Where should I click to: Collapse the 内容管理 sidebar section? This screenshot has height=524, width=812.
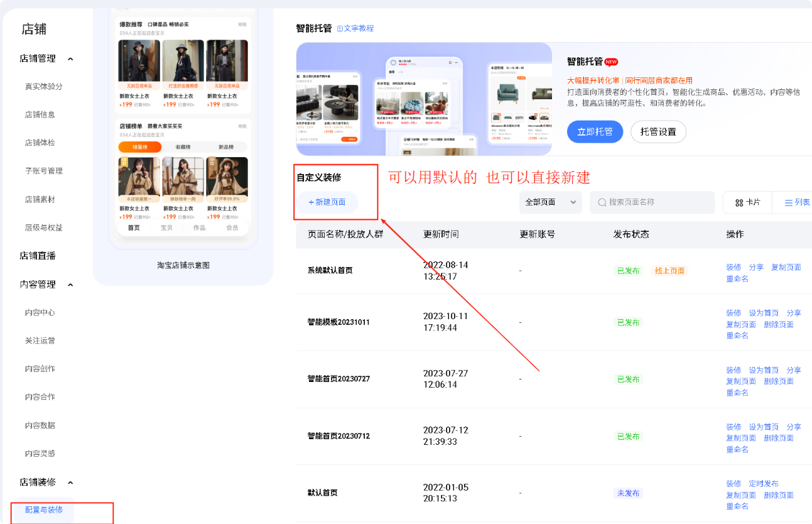click(70, 285)
